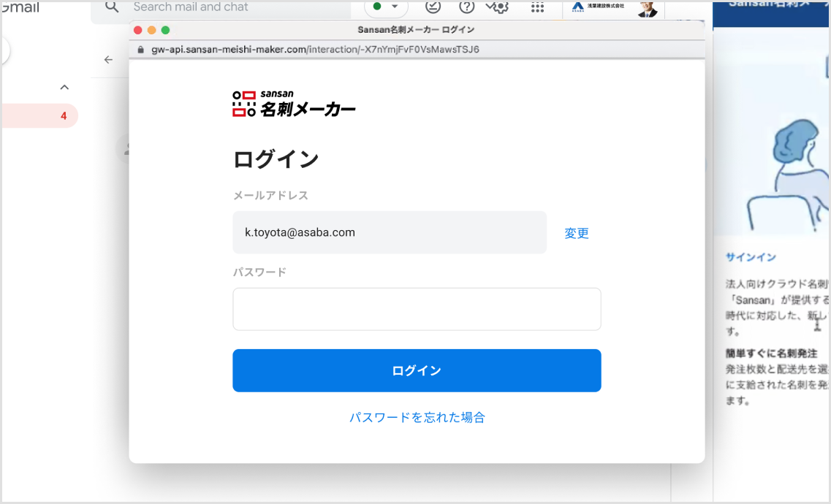The width and height of the screenshot is (831, 504).
Task: Click the サインイン link in side panel
Action: coord(751,257)
